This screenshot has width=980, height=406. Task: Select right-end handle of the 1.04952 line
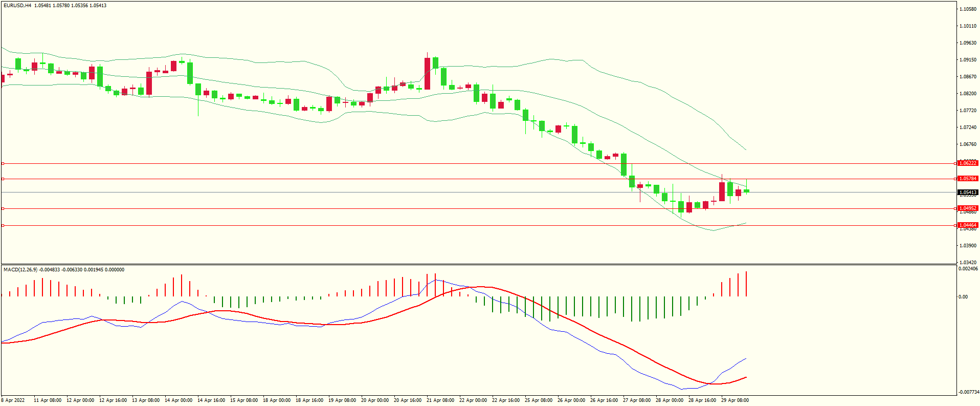[x=956, y=208]
